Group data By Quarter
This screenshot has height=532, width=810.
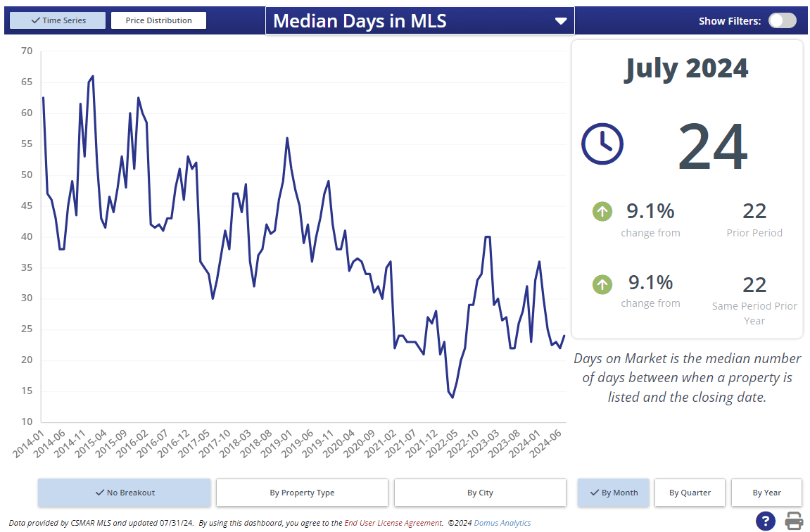690,493
